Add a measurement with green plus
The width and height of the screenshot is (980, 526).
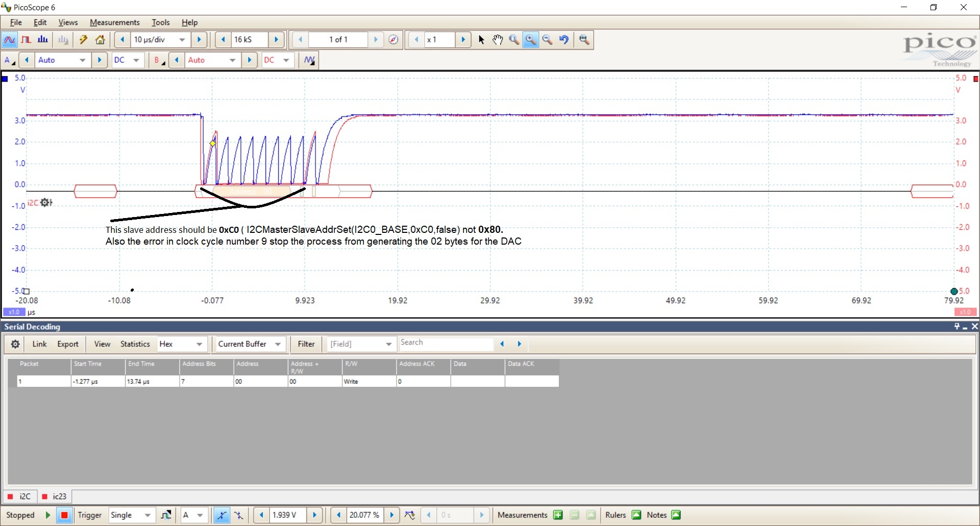click(x=558, y=515)
